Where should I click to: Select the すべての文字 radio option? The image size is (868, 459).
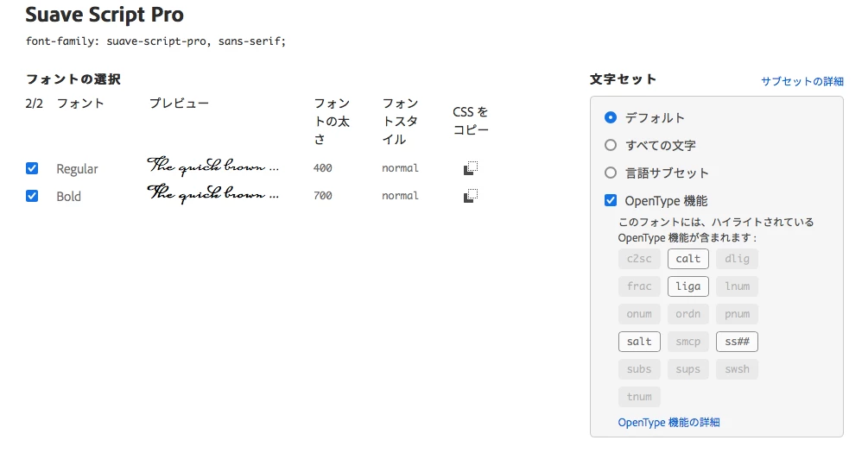click(611, 145)
